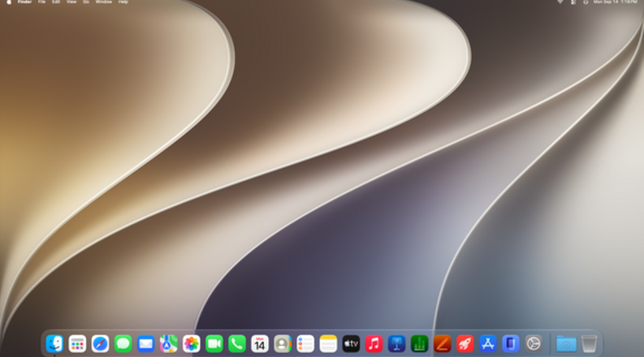The height and width of the screenshot is (357, 644).
Task: Open the Calendar icon showing 14
Action: (x=260, y=343)
